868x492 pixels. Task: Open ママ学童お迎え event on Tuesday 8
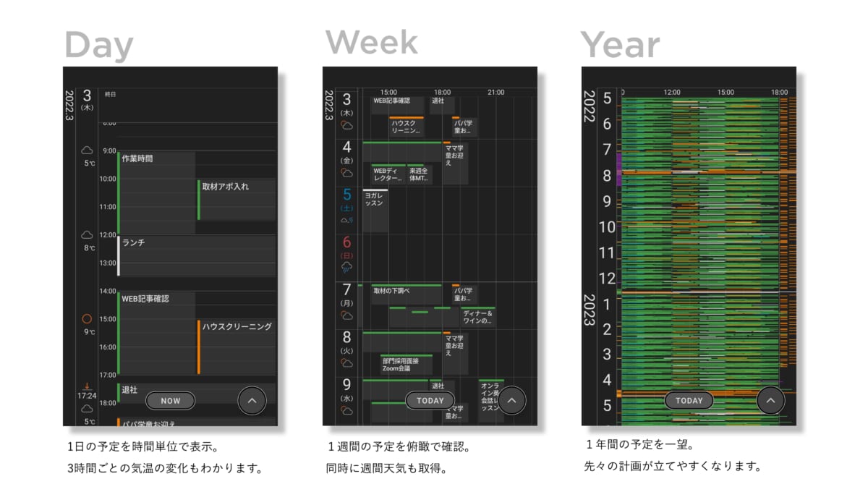[x=456, y=353]
